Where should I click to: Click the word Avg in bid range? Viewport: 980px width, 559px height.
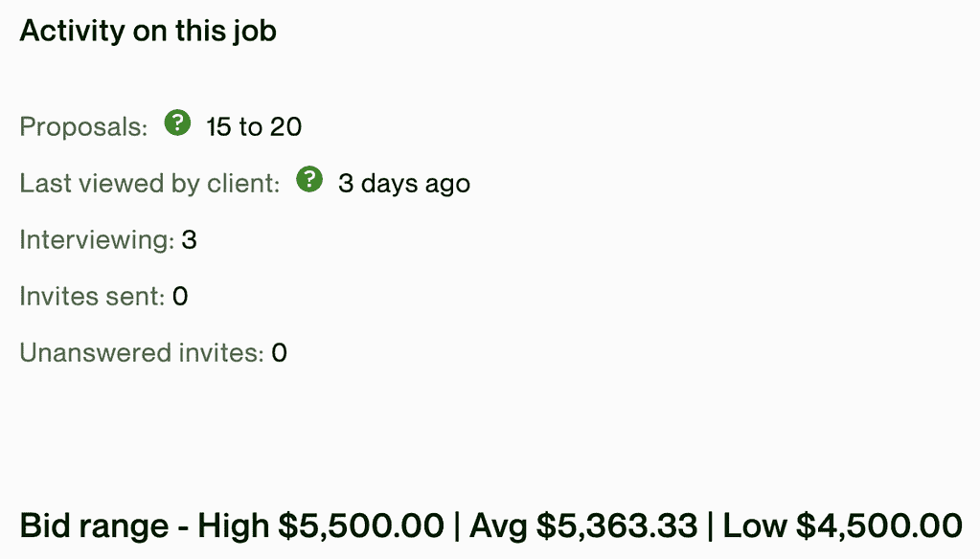pyautogui.click(x=499, y=525)
